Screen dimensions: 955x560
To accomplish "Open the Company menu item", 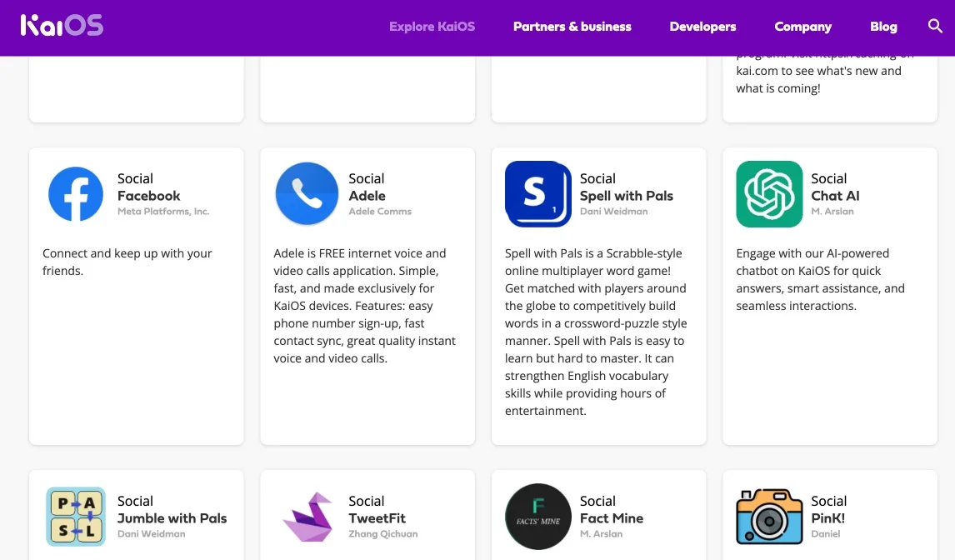I will pyautogui.click(x=802, y=27).
